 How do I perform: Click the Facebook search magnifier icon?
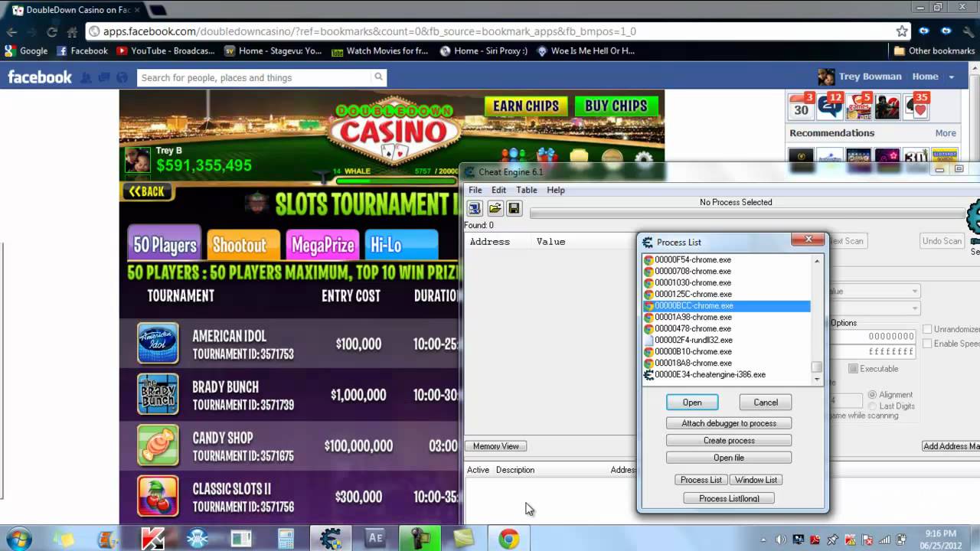(x=378, y=77)
